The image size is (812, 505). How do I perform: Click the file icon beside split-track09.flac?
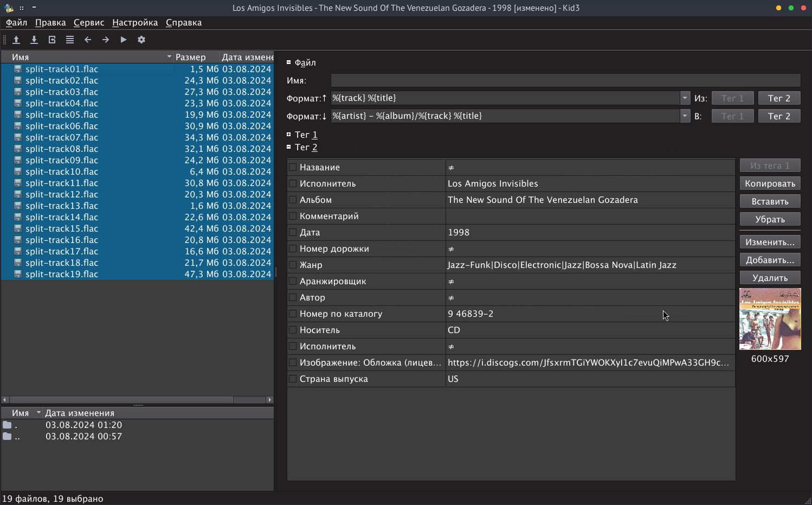pos(18,160)
